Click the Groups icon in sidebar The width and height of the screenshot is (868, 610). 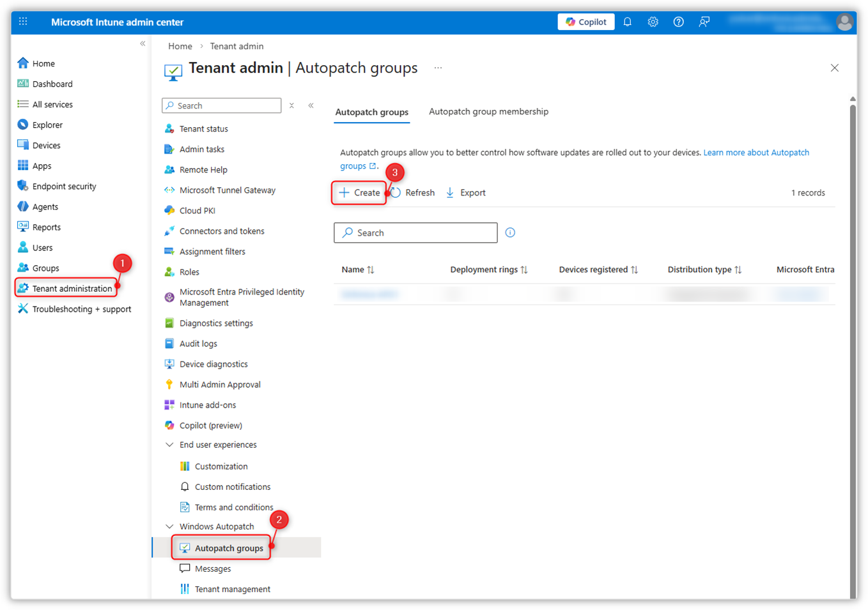pyautogui.click(x=23, y=268)
